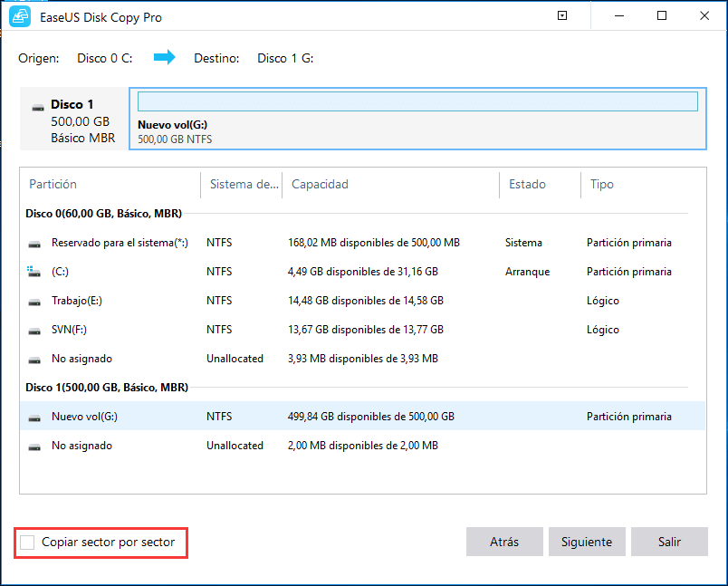Close the EaseUS Disk Copy Pro window

coord(704,15)
